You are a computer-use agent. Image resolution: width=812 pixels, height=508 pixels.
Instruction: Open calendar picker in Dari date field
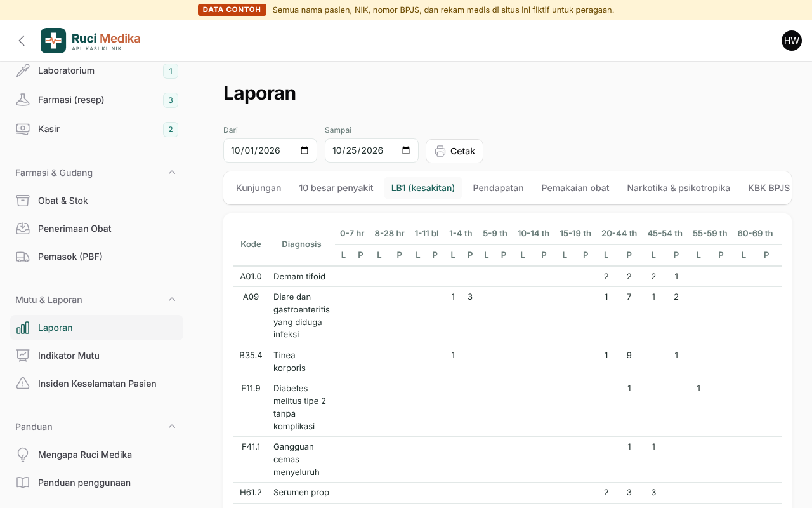[304, 150]
